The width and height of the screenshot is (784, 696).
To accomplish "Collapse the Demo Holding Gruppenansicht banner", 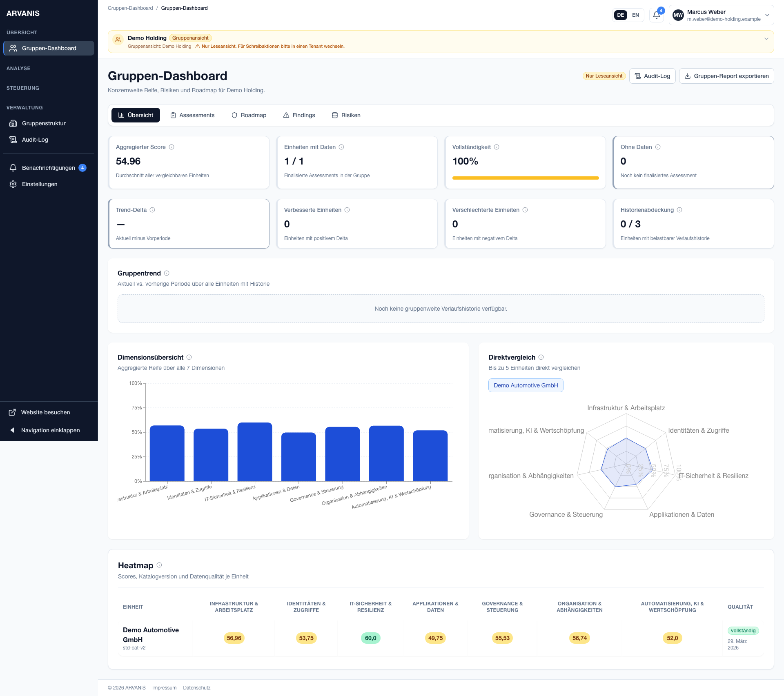I will click(766, 39).
